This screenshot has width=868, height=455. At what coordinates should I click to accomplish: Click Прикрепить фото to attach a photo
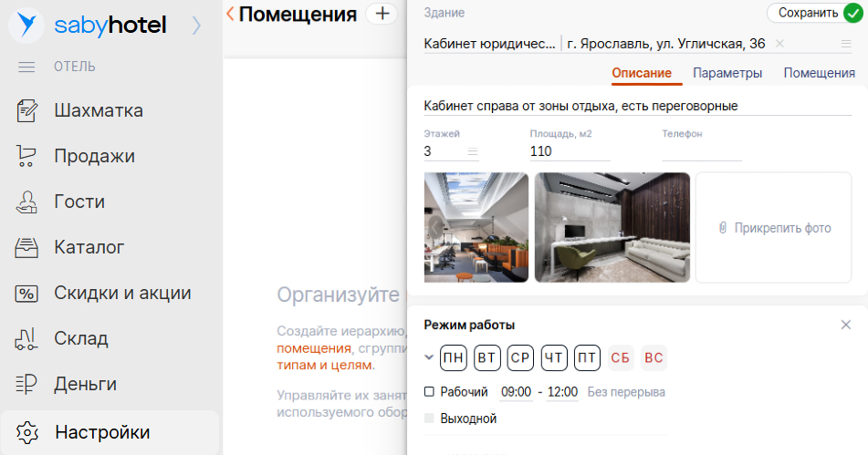point(775,228)
